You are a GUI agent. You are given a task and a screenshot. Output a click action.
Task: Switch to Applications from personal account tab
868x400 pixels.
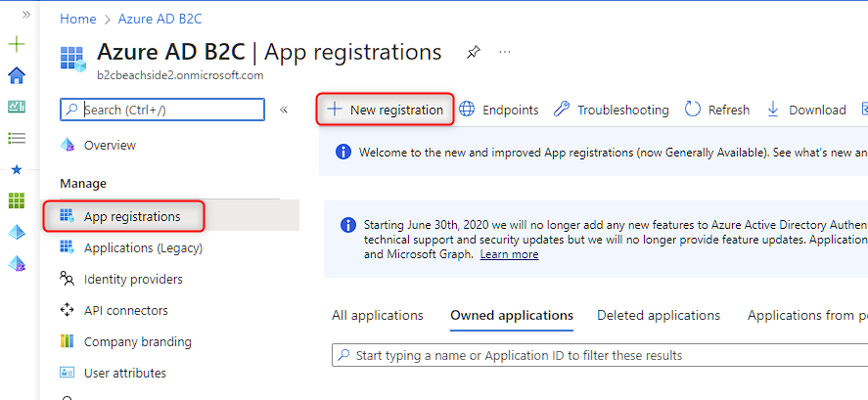point(807,315)
